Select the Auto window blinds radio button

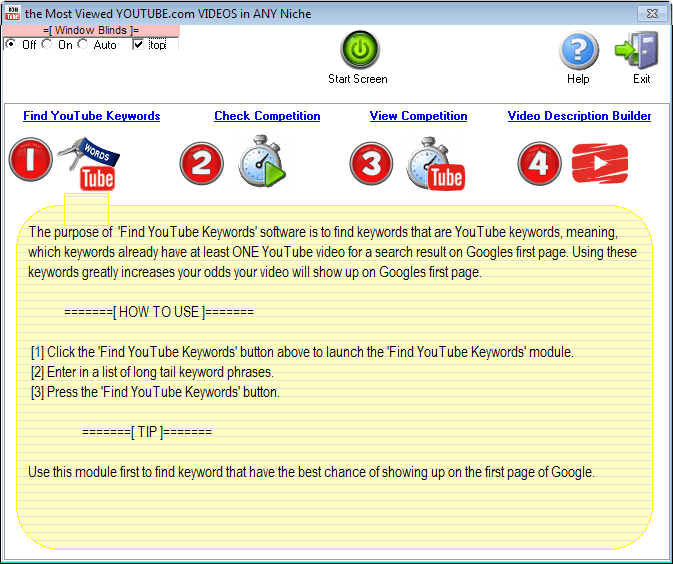point(83,44)
